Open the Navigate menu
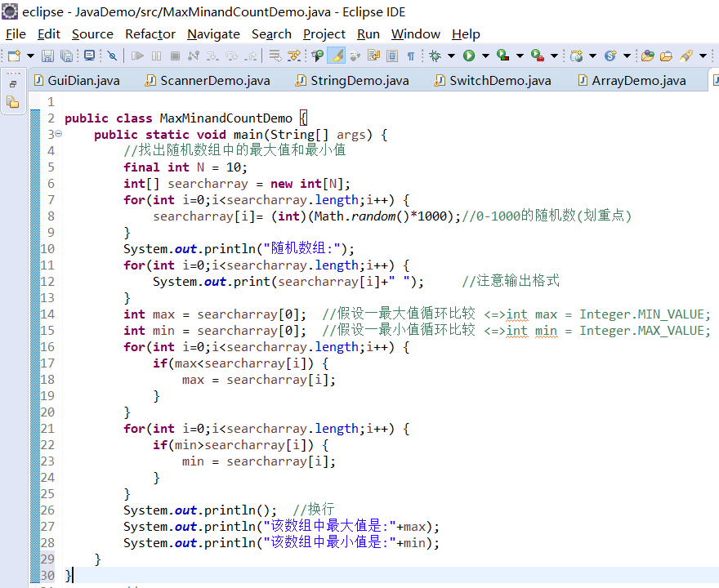This screenshot has width=719, height=588. (x=213, y=34)
